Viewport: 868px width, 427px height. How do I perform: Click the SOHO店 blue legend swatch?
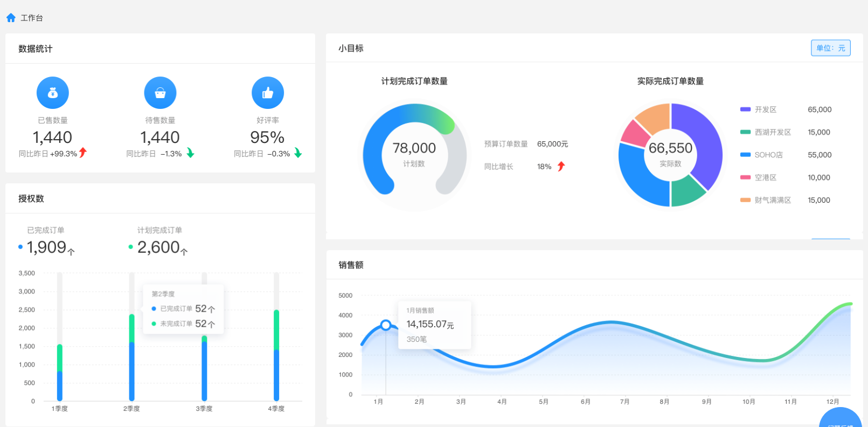(745, 155)
